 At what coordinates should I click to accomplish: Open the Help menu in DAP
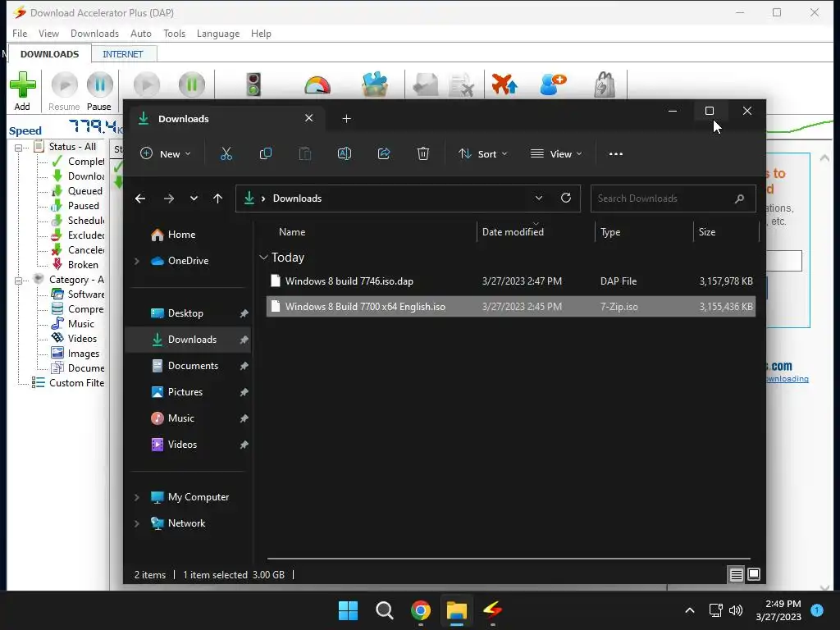pos(261,33)
